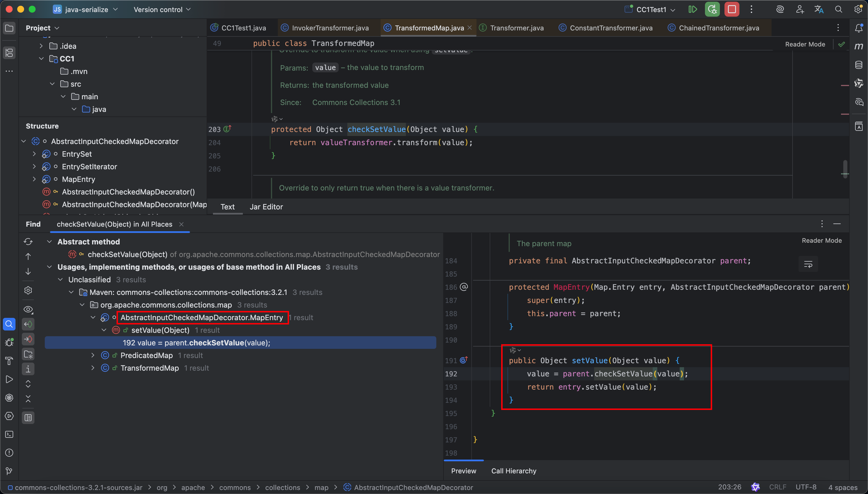Click the Git tool window icon
The width and height of the screenshot is (868, 494).
pyautogui.click(x=9, y=471)
